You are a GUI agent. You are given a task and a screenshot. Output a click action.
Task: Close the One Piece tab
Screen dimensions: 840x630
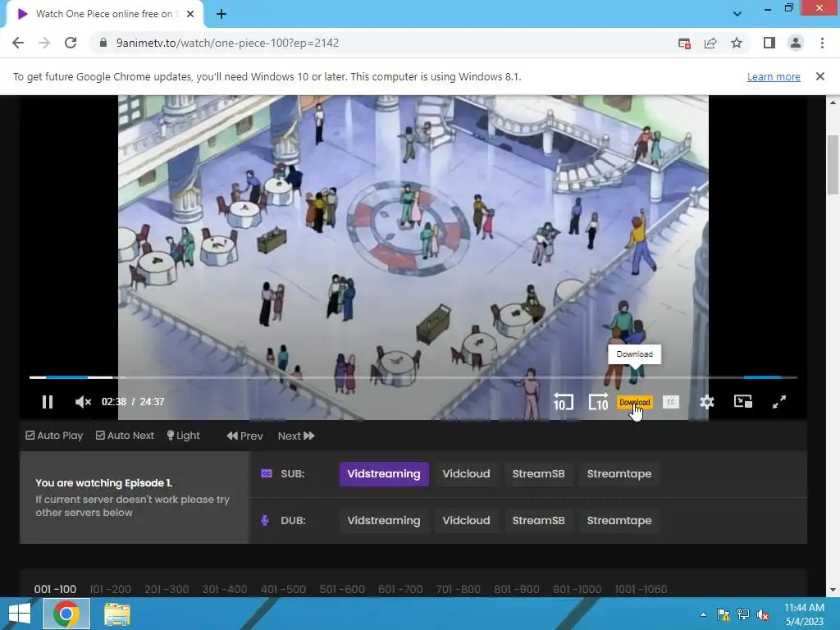(x=190, y=15)
